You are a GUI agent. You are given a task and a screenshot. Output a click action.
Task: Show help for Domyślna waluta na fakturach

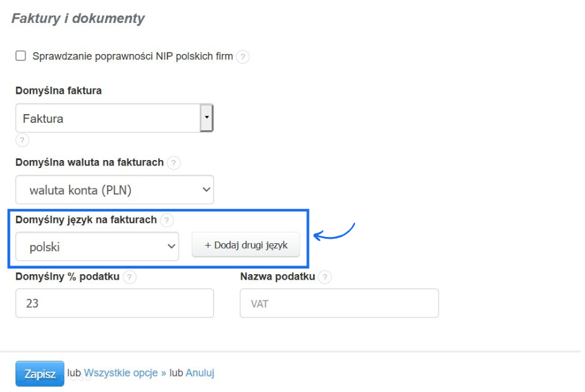click(x=174, y=163)
